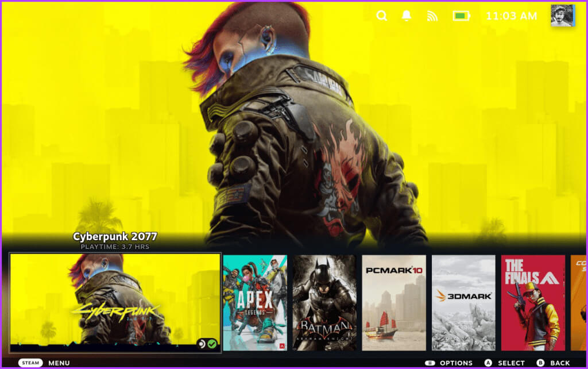Select the Apex Legends game cover
The image size is (588, 369).
(255, 303)
